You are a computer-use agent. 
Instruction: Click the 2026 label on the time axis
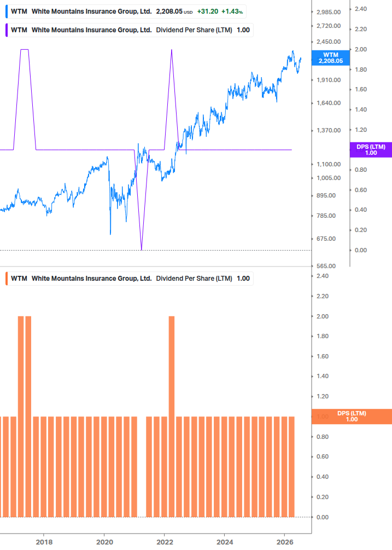(x=285, y=542)
